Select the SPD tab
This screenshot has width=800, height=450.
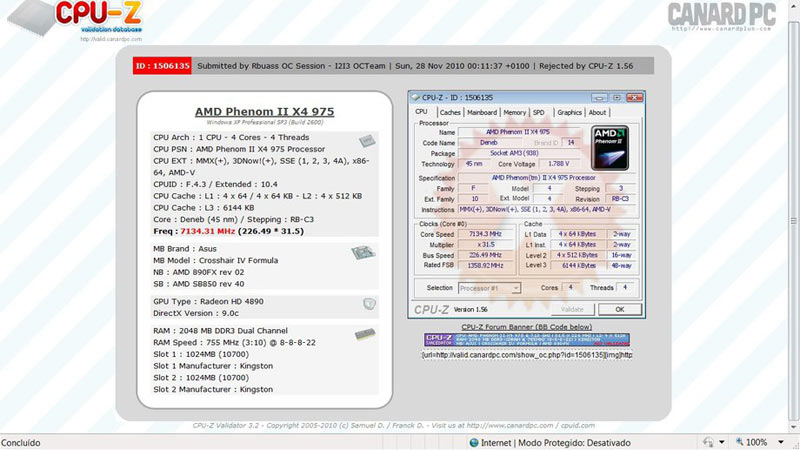point(539,113)
